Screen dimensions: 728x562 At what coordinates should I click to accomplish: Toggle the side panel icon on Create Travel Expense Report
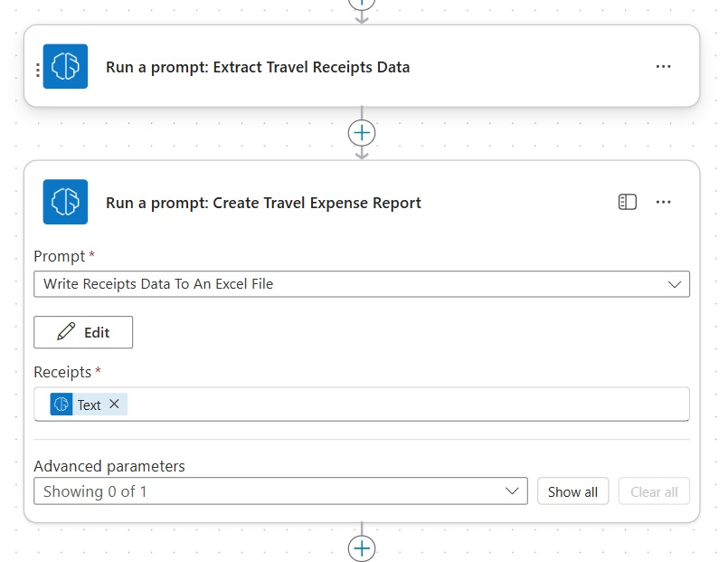pos(627,202)
